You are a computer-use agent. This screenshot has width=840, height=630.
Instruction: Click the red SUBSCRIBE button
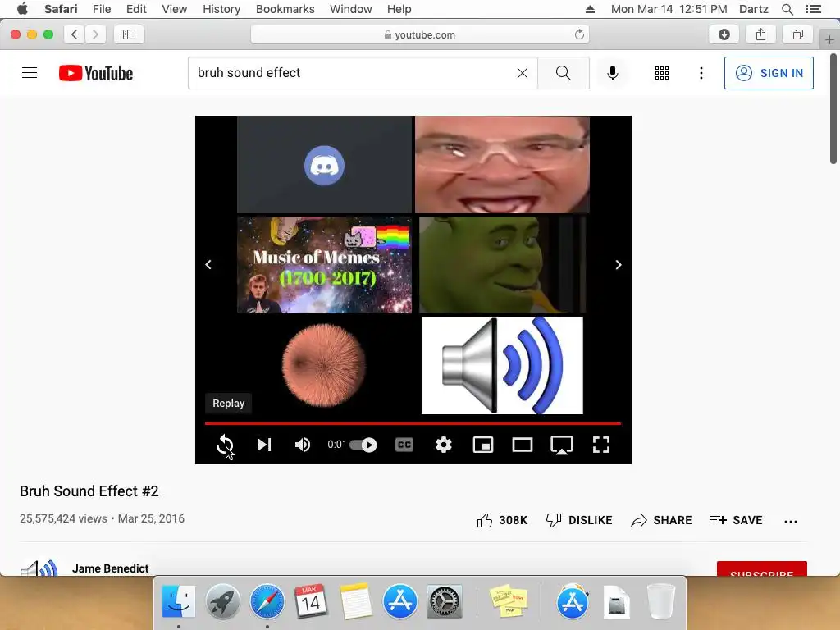pyautogui.click(x=762, y=569)
